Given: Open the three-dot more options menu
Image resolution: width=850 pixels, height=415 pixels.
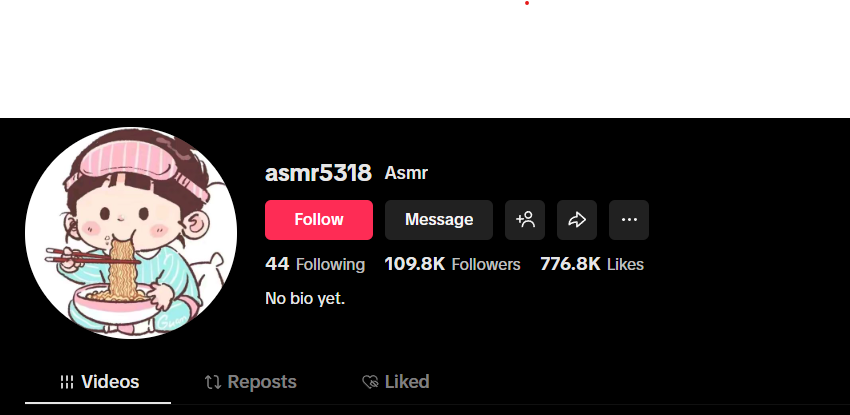Looking at the screenshot, I should (x=629, y=220).
